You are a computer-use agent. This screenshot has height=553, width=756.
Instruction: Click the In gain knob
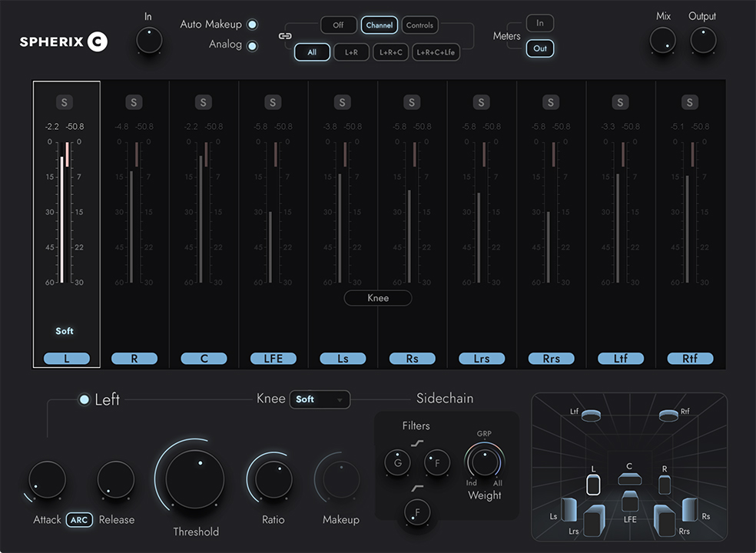(149, 40)
